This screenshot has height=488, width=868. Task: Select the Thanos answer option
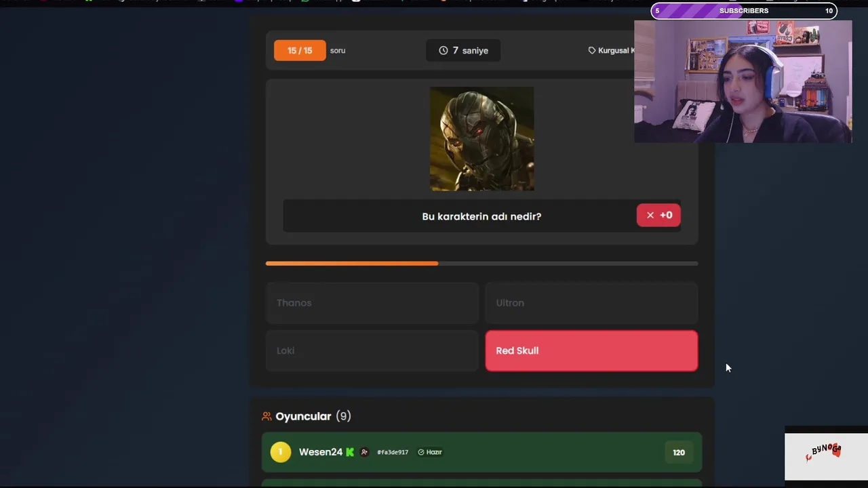click(372, 303)
